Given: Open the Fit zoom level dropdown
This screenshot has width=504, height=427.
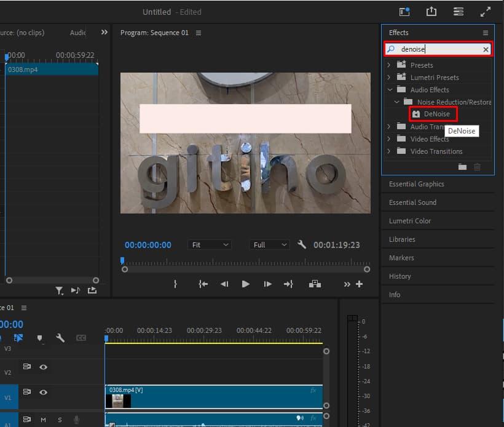Looking at the screenshot, I should click(210, 245).
